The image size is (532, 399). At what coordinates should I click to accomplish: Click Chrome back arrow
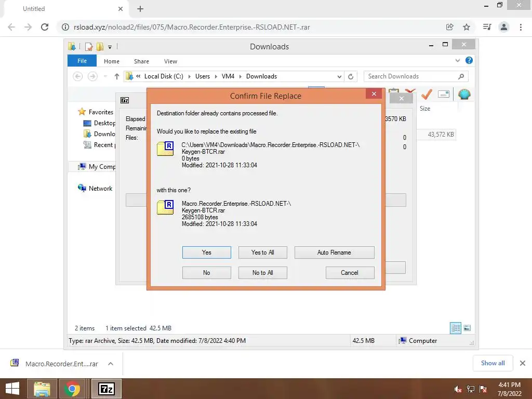[11, 27]
